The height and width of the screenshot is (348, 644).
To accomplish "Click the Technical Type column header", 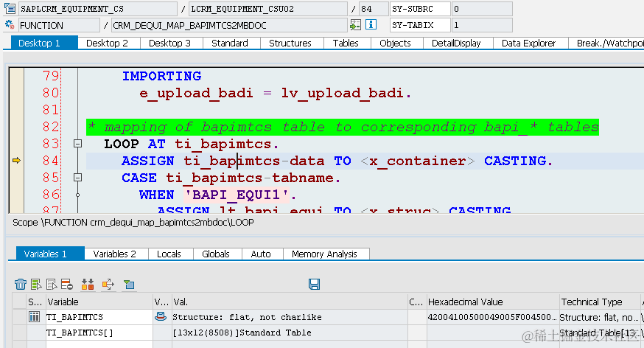I will (599, 302).
